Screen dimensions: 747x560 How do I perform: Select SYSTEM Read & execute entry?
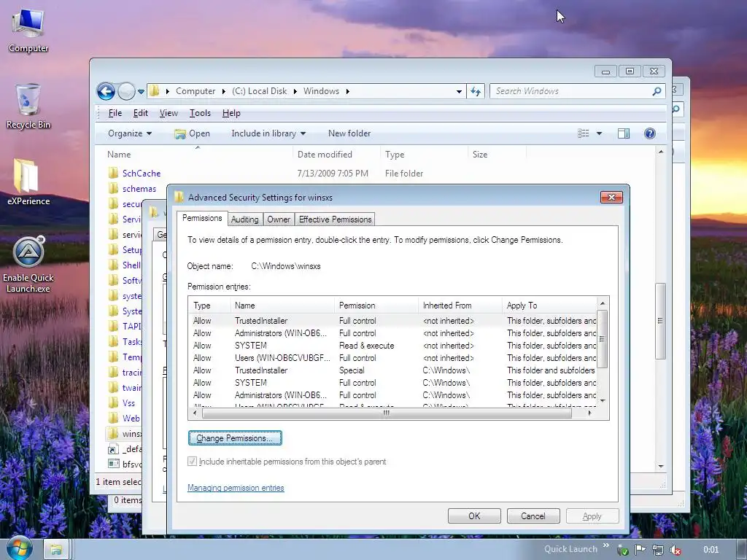click(x=393, y=346)
